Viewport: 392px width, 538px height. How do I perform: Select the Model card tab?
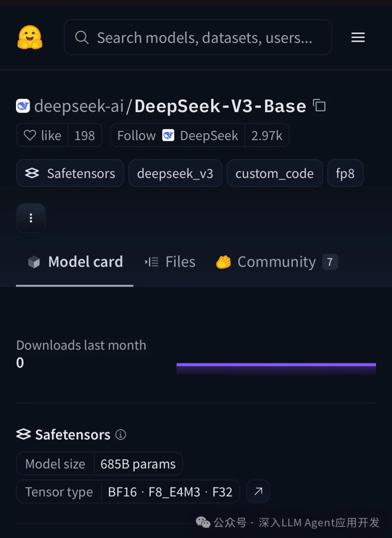point(75,262)
